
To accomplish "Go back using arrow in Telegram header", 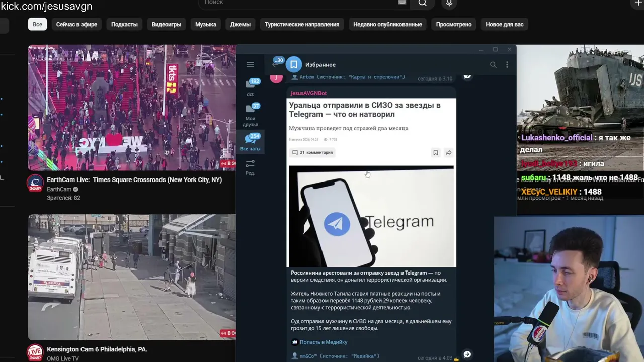I will (275, 64).
